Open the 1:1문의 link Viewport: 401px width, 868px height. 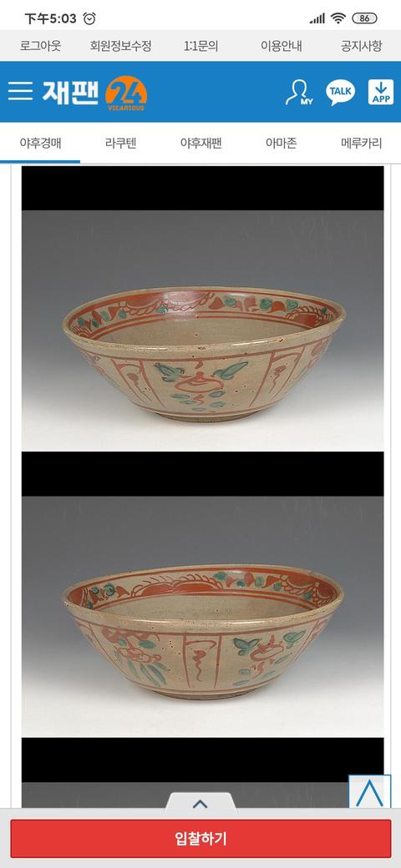coord(201,46)
